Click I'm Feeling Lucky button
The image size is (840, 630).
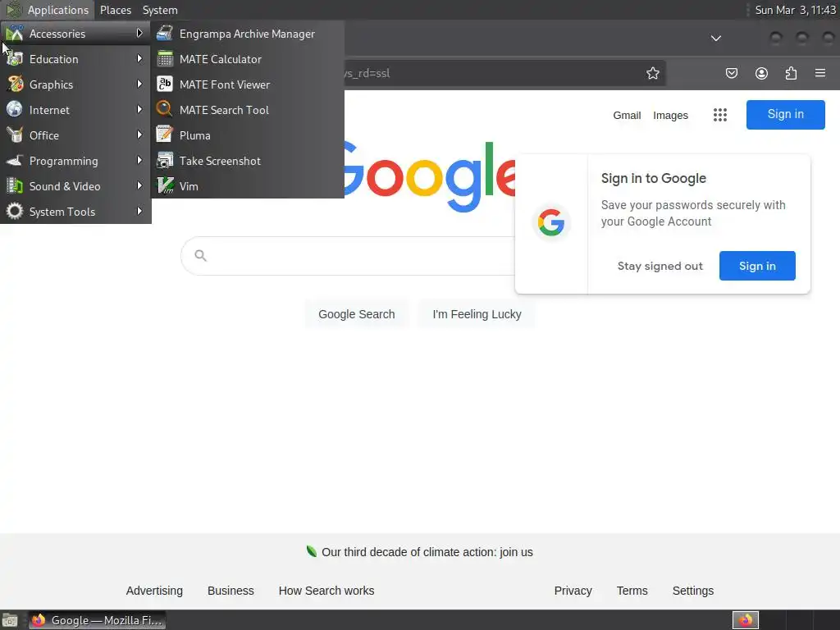point(477,314)
